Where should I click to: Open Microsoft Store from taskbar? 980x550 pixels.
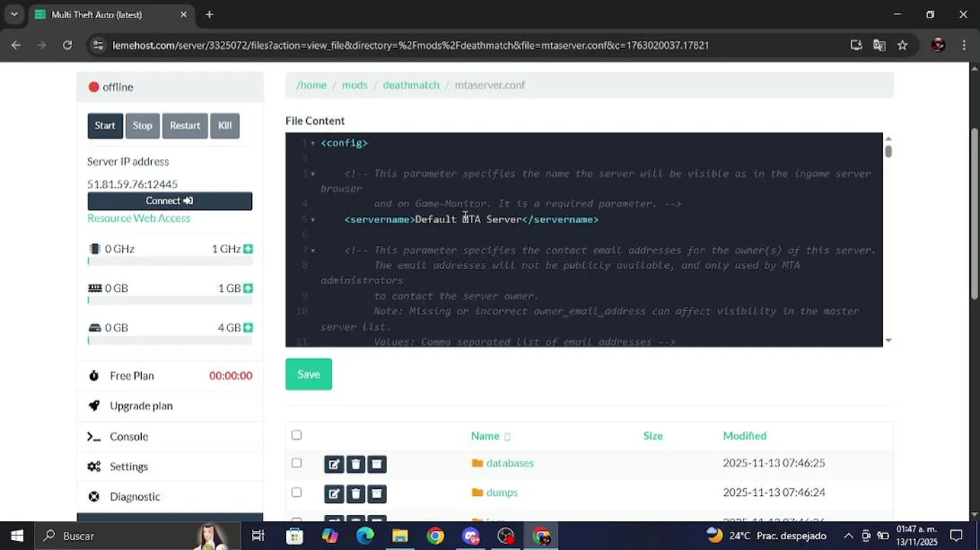click(295, 536)
